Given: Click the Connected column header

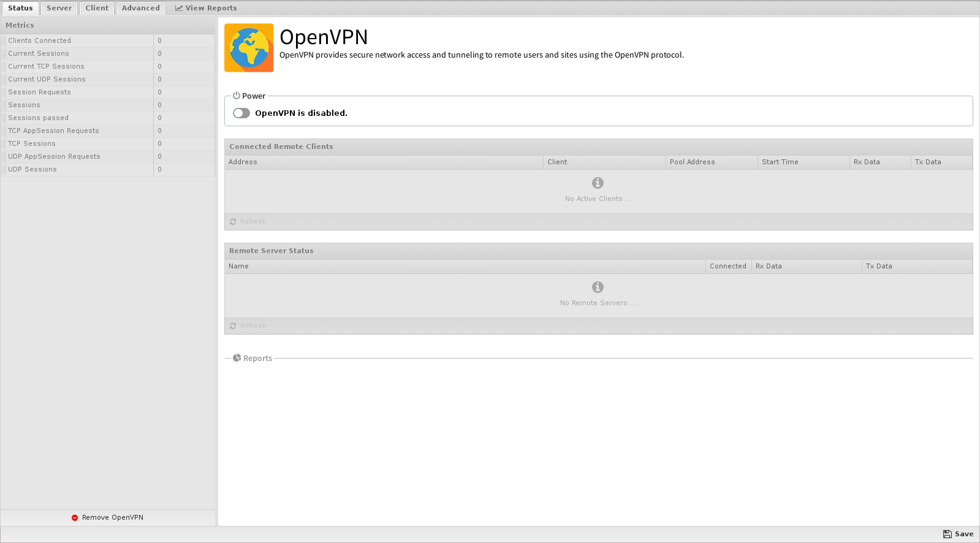Looking at the screenshot, I should [x=727, y=266].
